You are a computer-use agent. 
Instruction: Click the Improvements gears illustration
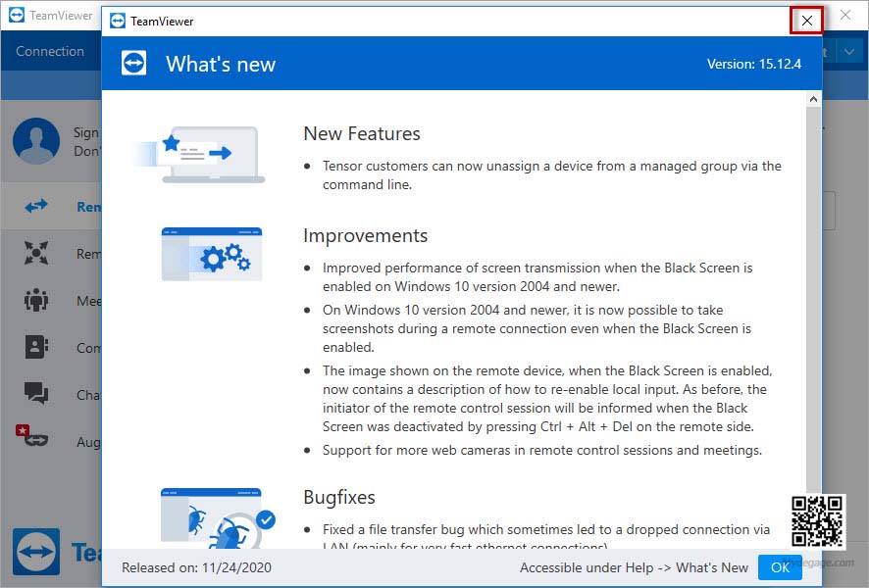212,254
